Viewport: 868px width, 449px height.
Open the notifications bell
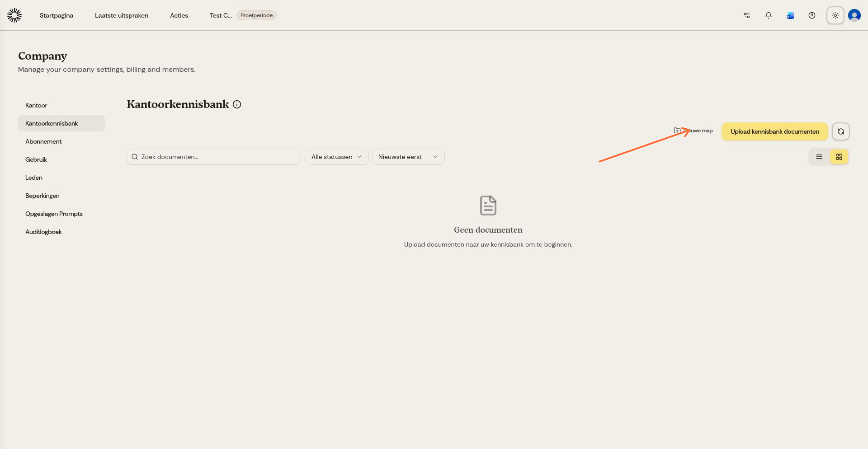pyautogui.click(x=769, y=15)
